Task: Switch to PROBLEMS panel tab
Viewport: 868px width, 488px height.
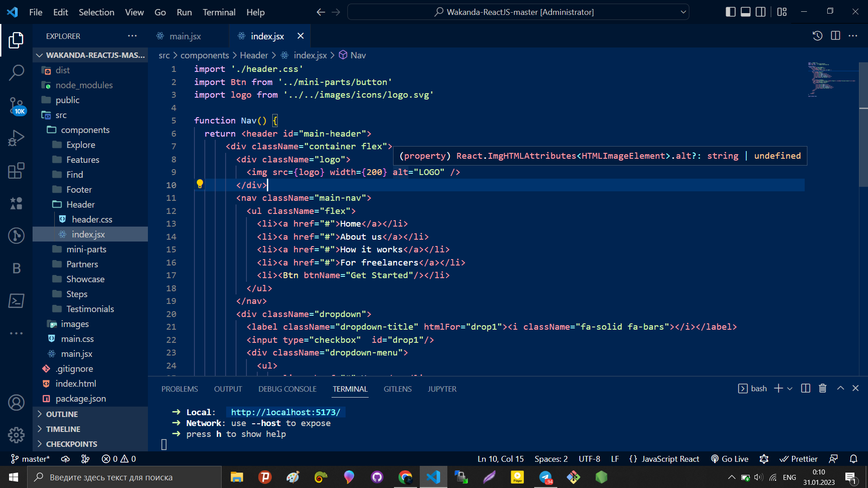Action: point(180,389)
